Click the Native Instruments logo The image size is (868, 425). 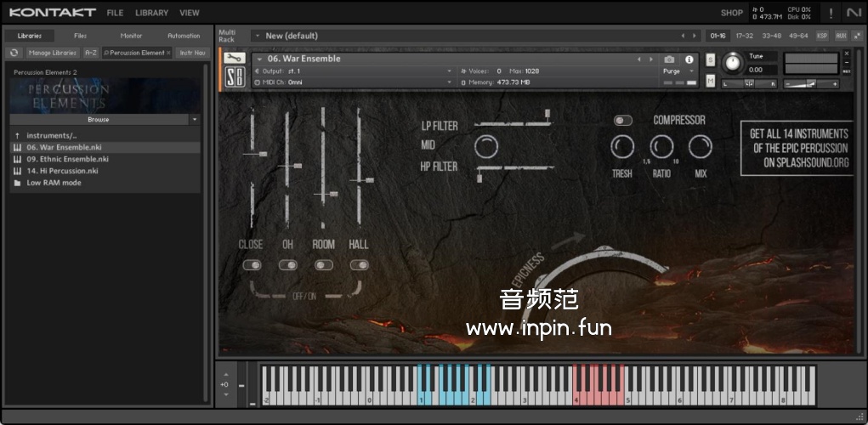[x=854, y=12]
